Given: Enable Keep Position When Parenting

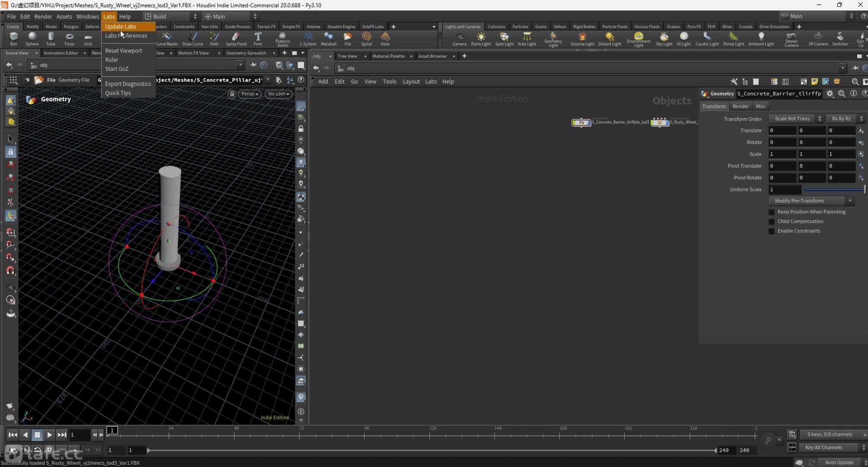Looking at the screenshot, I should (772, 212).
